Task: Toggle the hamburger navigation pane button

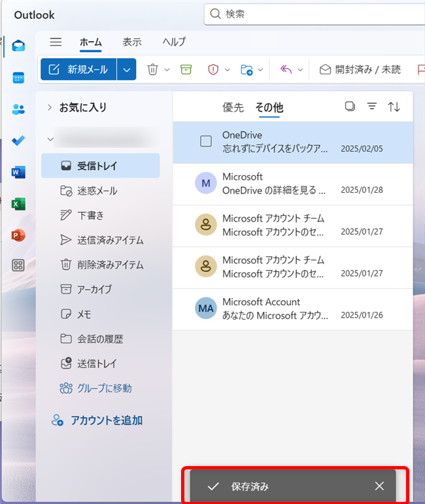Action: click(x=56, y=42)
